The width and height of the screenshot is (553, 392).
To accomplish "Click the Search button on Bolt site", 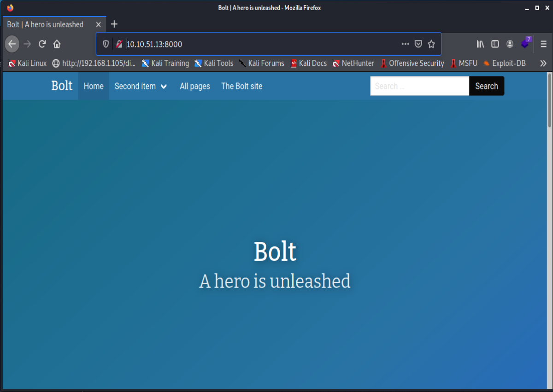I will pos(486,86).
